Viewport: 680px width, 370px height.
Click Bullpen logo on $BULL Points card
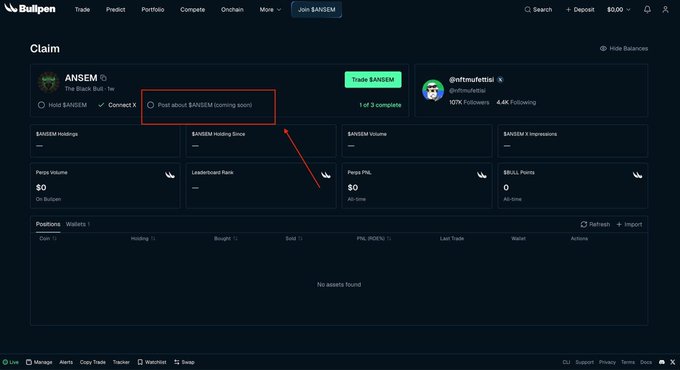637,175
